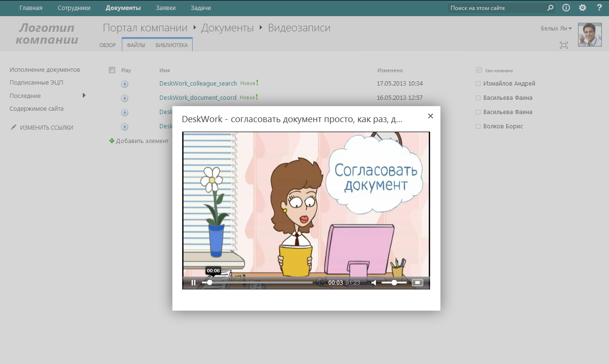
Task: Open the Заявки menu item
Action: point(166,8)
